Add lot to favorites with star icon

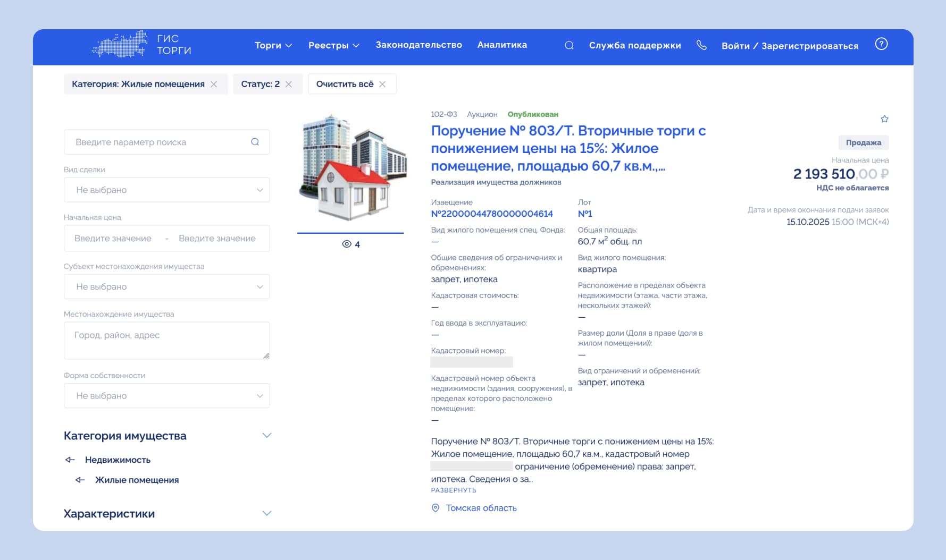point(884,119)
